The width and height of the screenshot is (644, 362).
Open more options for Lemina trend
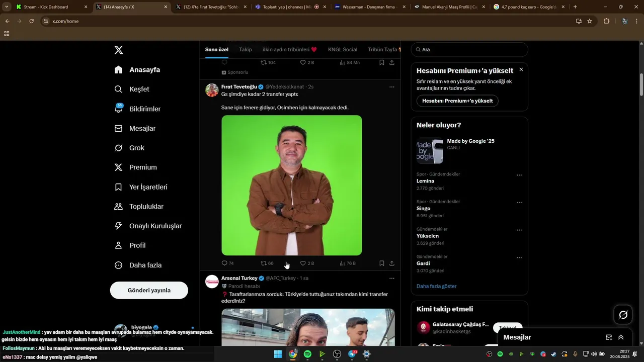pyautogui.click(x=519, y=175)
